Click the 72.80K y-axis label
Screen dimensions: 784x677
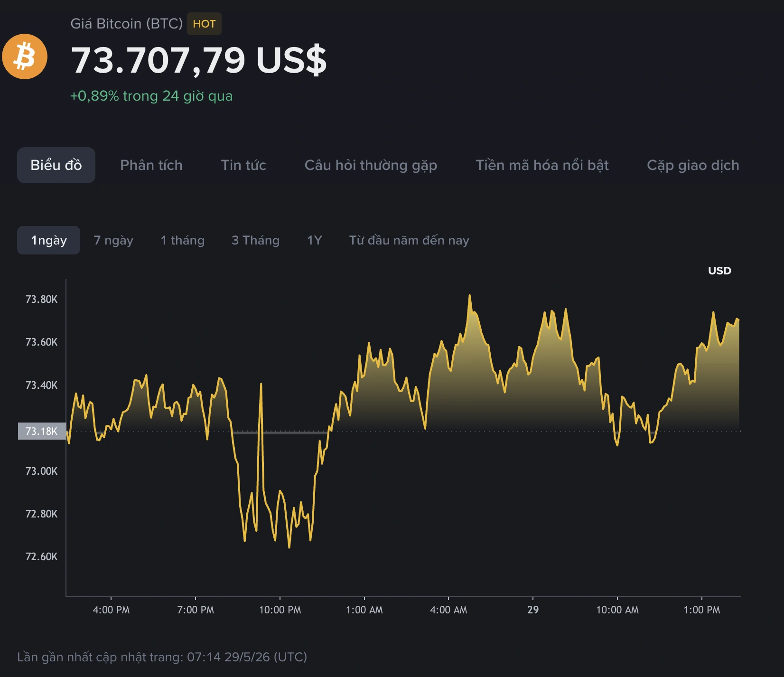click(x=41, y=514)
